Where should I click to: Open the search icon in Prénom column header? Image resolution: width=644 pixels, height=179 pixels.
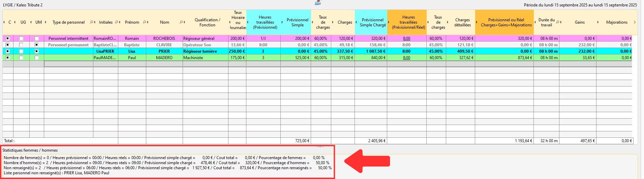click(144, 22)
